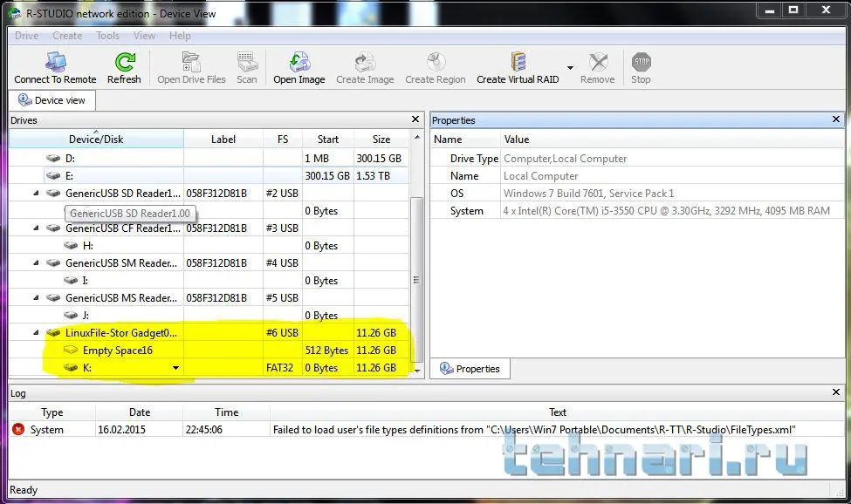This screenshot has width=851, height=504.
Task: Click the Properties Name column header
Action: coord(466,140)
